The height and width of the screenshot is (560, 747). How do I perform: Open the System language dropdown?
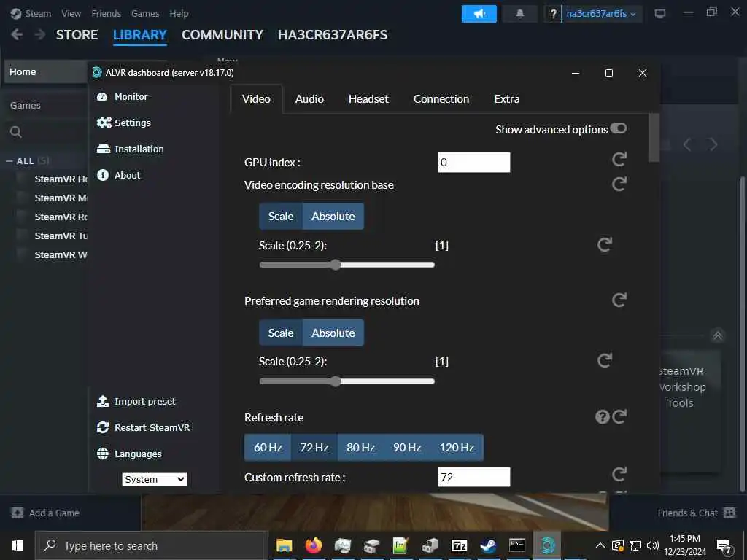(x=155, y=479)
